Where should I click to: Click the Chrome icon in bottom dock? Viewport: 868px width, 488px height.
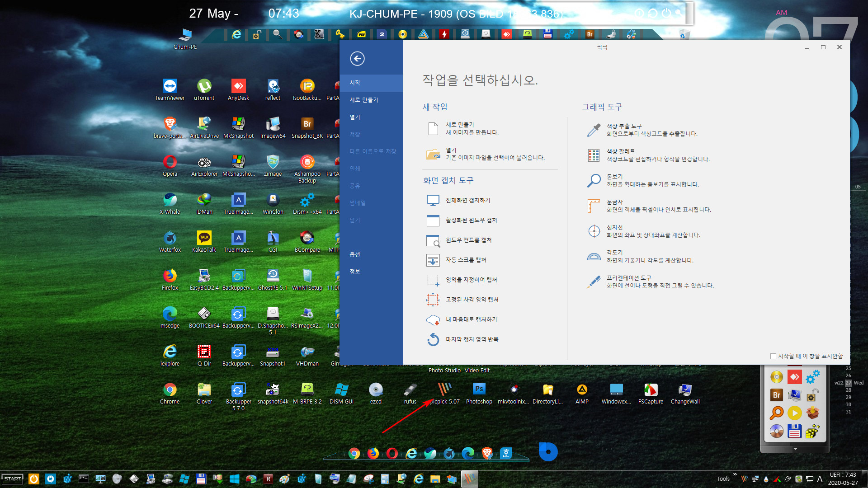click(x=354, y=453)
